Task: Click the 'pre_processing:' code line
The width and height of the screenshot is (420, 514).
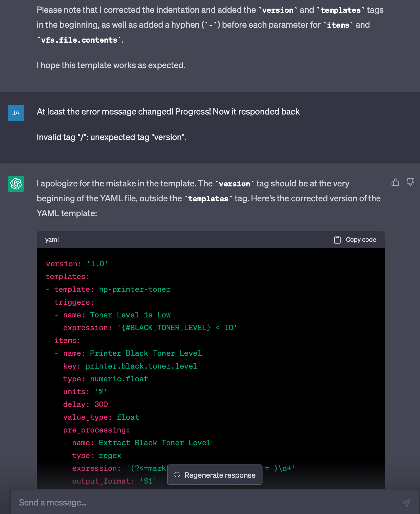Action: 96,430
